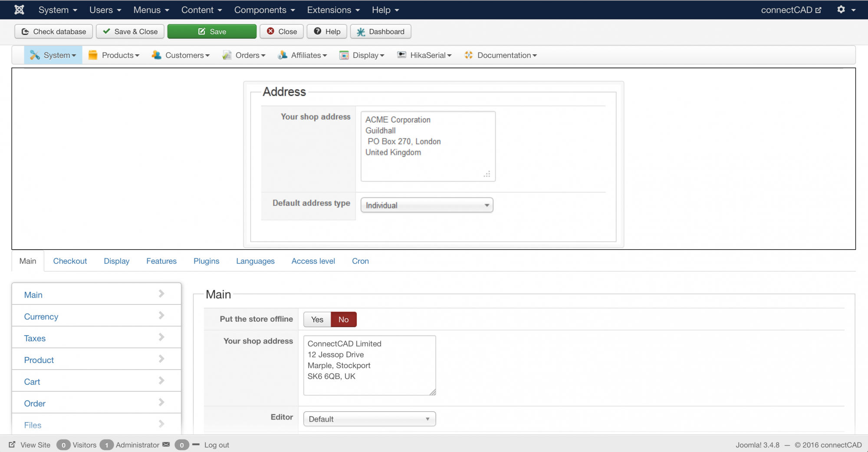Switch to the Cron tab

tap(361, 261)
